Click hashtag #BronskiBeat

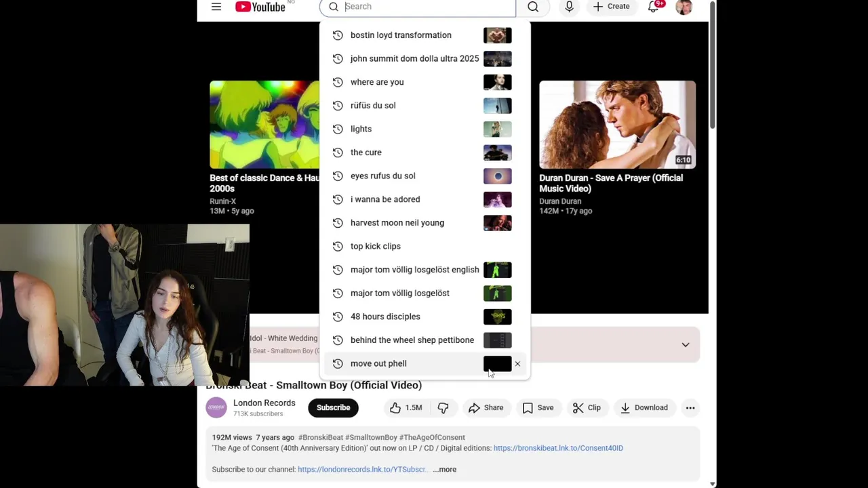(320, 437)
